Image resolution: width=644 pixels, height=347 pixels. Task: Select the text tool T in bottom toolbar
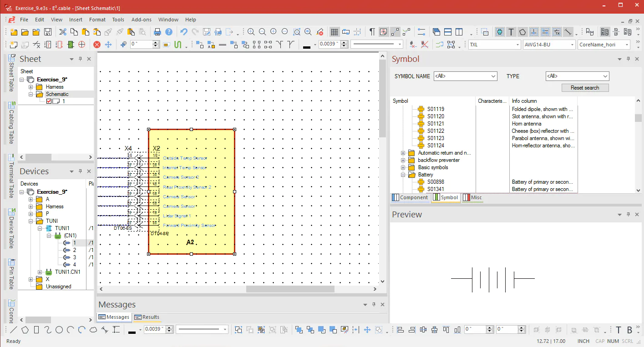(619, 330)
